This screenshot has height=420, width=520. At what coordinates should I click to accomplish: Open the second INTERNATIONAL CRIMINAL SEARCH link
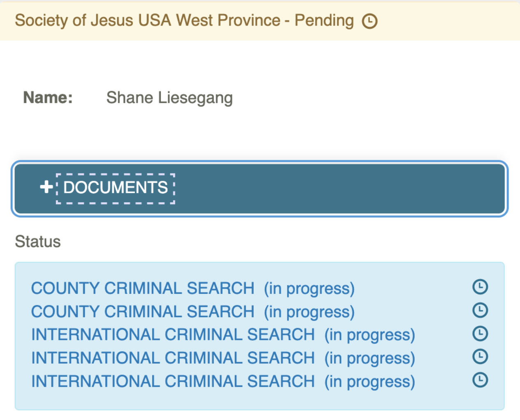pos(173,358)
